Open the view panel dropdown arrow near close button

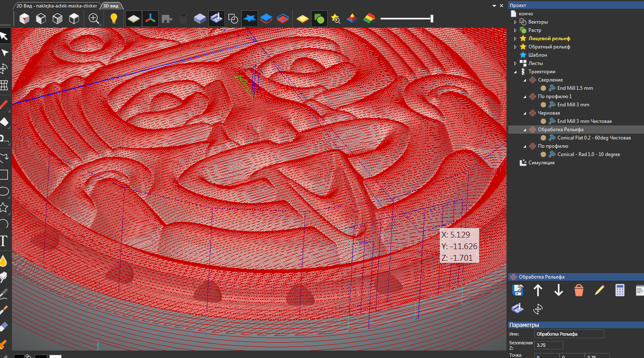pyautogui.click(x=494, y=6)
